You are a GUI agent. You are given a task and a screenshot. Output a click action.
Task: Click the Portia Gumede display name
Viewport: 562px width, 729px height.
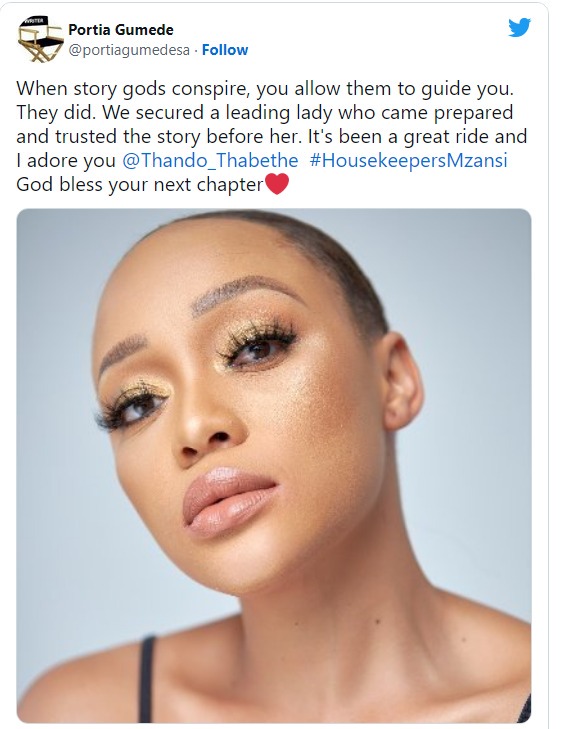coord(121,30)
